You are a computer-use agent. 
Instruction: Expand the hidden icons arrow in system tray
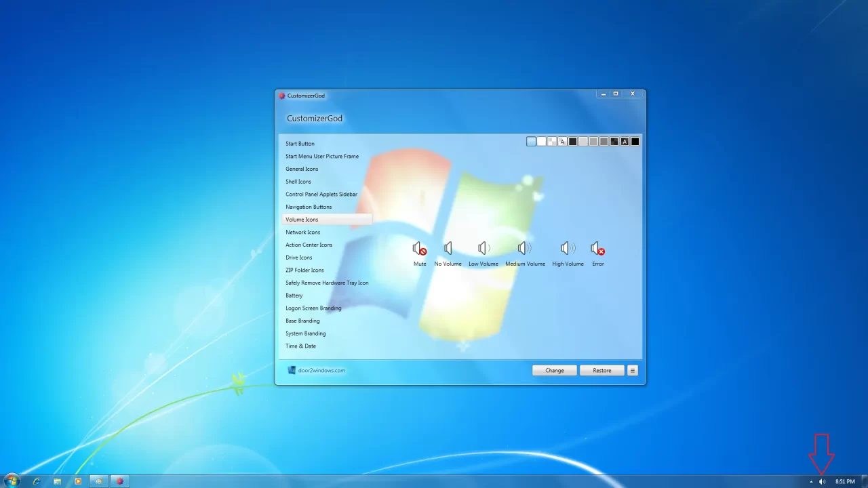811,481
